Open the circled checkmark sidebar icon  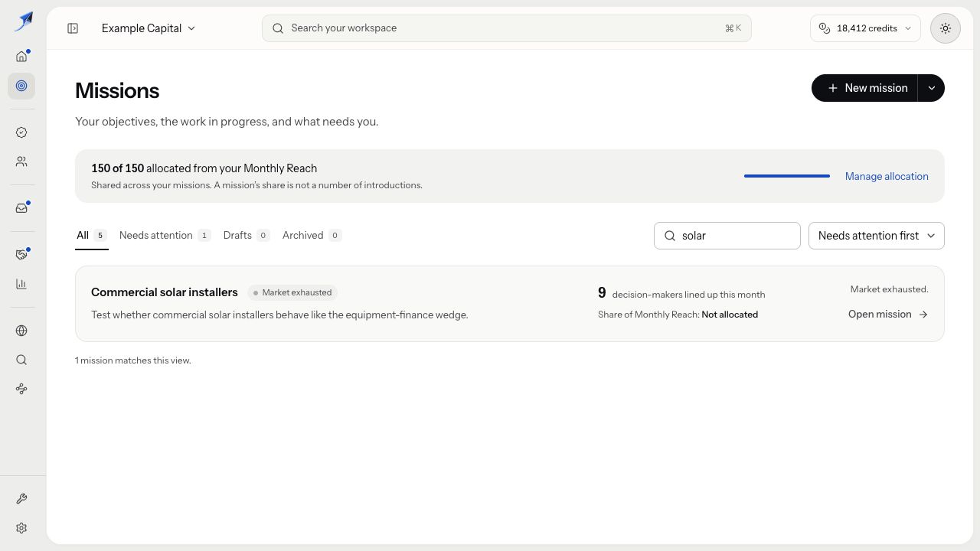point(21,132)
